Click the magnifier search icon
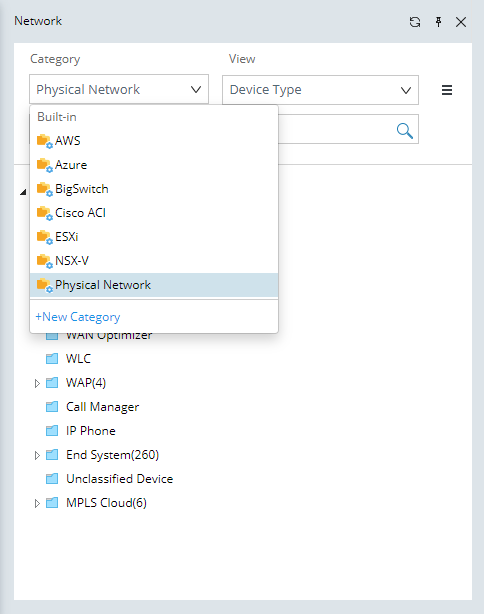The height and width of the screenshot is (614, 484). pyautogui.click(x=405, y=131)
